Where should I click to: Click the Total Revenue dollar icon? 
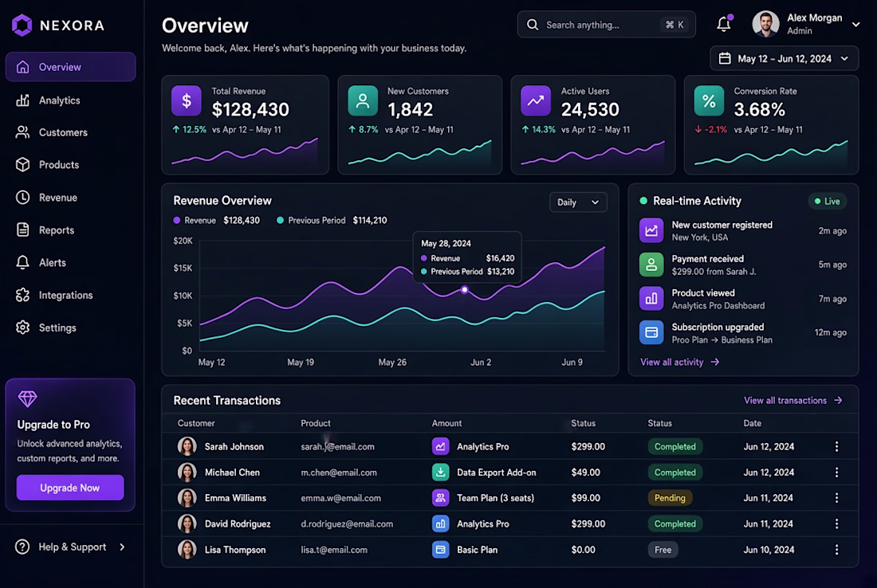(x=187, y=100)
